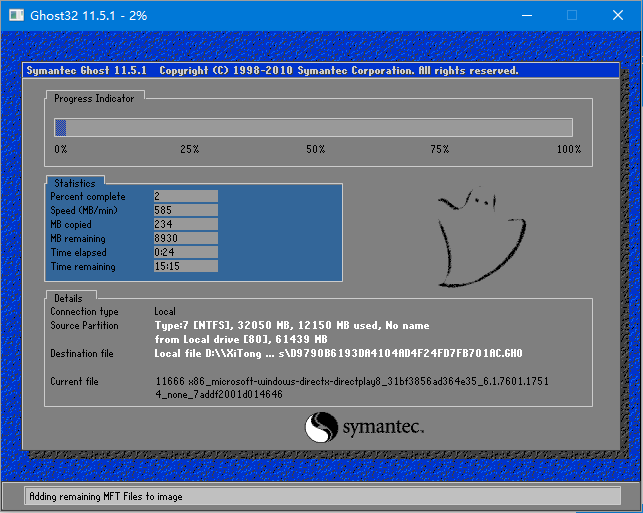643x513 pixels.
Task: Click the Ghost32 app icon in title bar
Action: (x=15, y=15)
